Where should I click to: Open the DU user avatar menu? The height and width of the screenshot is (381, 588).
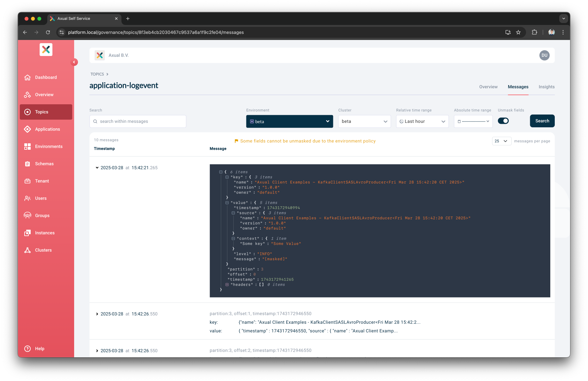coord(544,55)
